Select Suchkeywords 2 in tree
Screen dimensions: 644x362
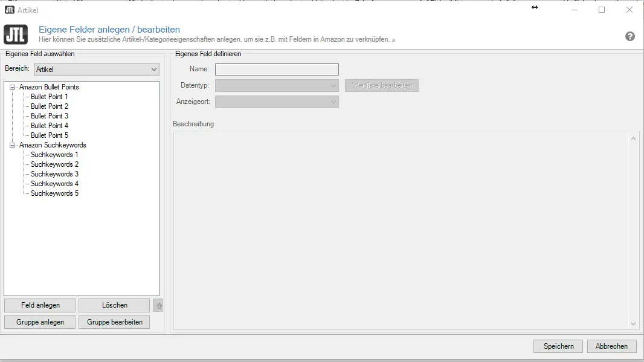pos(54,164)
